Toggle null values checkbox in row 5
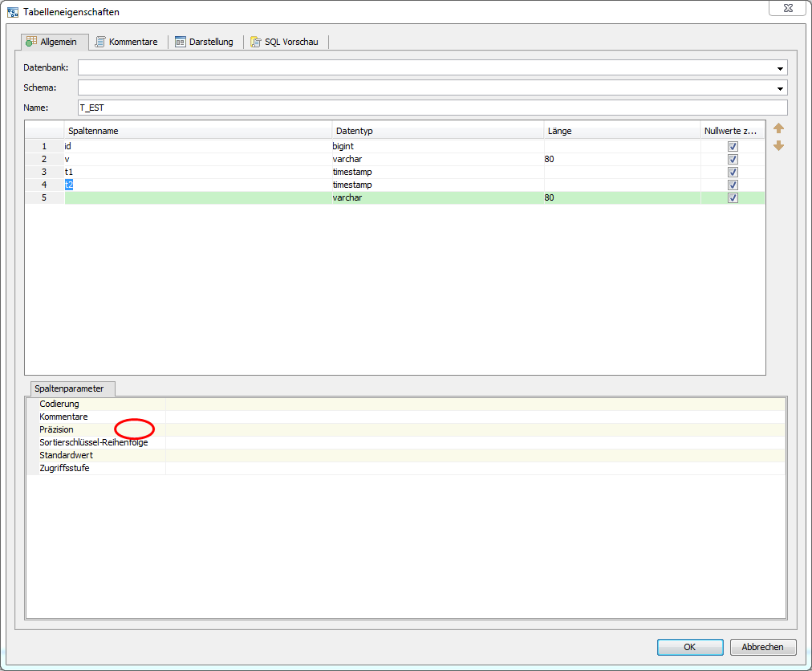The height and width of the screenshot is (671, 812). tap(733, 197)
